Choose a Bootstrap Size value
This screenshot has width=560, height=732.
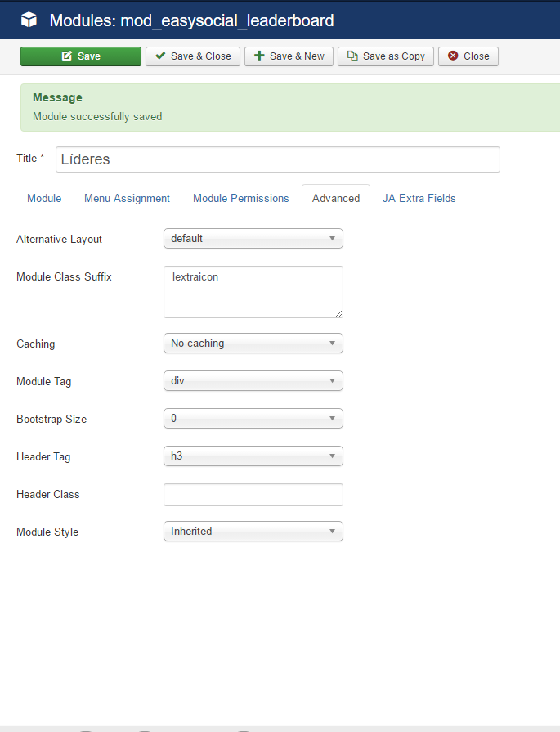[x=253, y=418]
